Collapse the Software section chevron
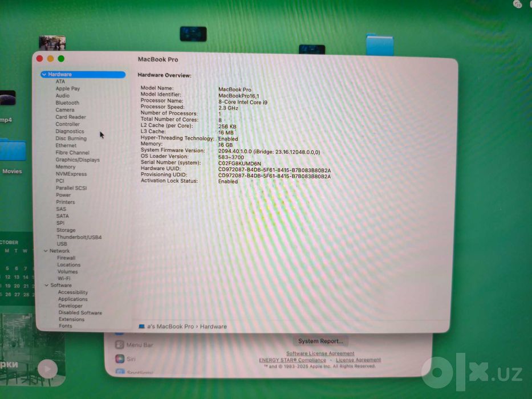Screen dimensions: 532x399 [47, 285]
